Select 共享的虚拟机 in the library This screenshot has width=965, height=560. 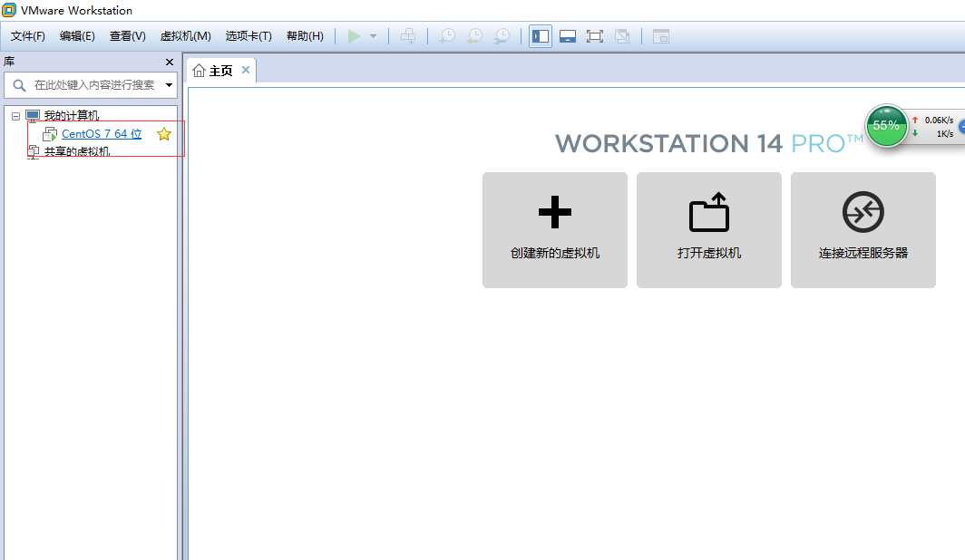point(77,151)
